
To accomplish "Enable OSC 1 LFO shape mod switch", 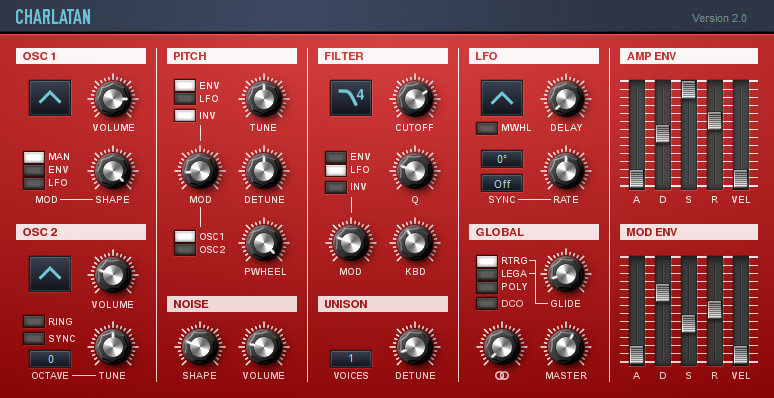I will coord(34,183).
